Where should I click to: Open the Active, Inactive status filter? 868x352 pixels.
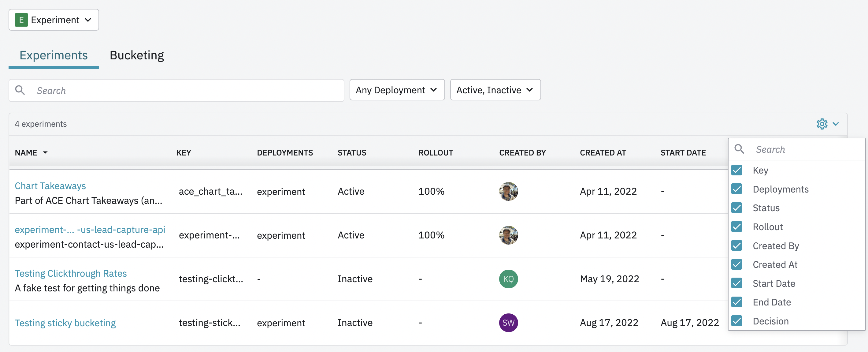click(x=495, y=90)
